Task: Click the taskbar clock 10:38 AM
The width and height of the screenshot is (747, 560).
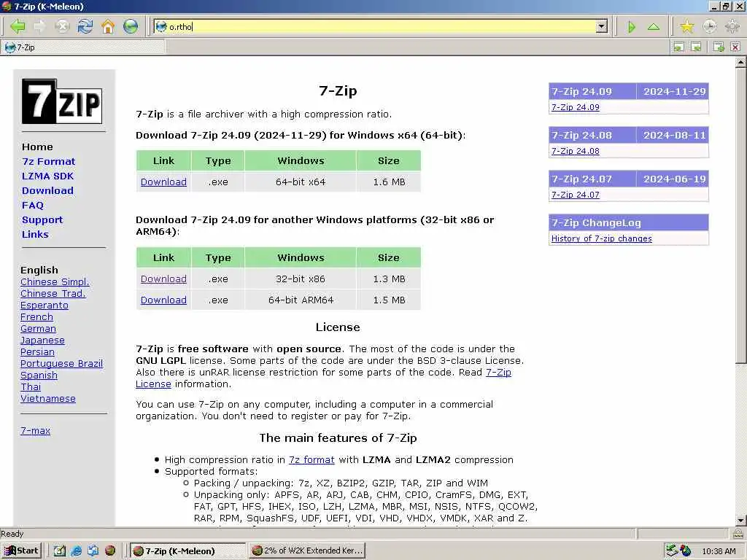Action: [719, 551]
